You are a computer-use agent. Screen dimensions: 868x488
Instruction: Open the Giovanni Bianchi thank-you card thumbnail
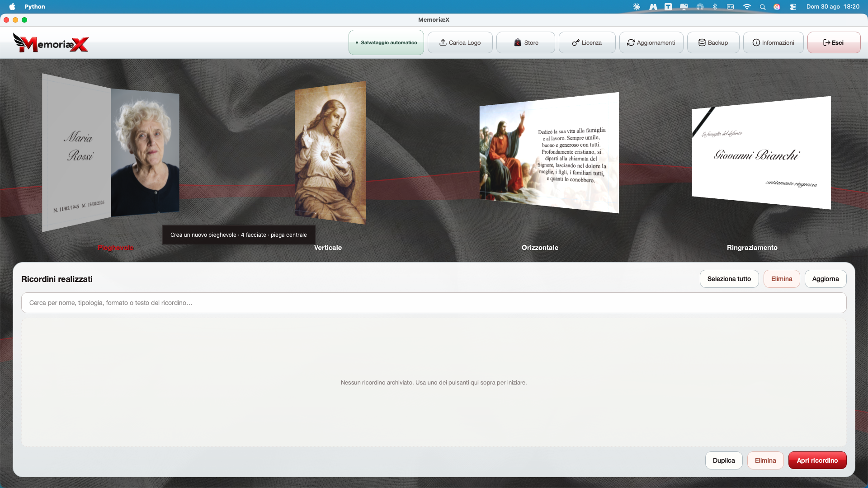(x=761, y=153)
